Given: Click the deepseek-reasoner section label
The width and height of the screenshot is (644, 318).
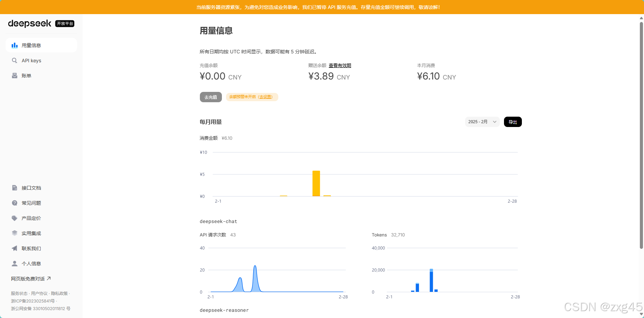Looking at the screenshot, I should click(x=224, y=310).
